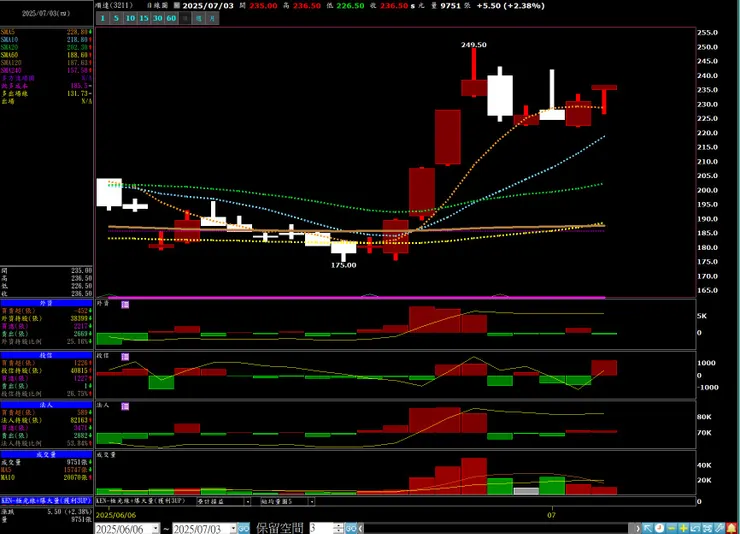Click SMA5 legend row in left panel
Image resolution: width=740 pixels, height=534 pixels.
click(46, 32)
